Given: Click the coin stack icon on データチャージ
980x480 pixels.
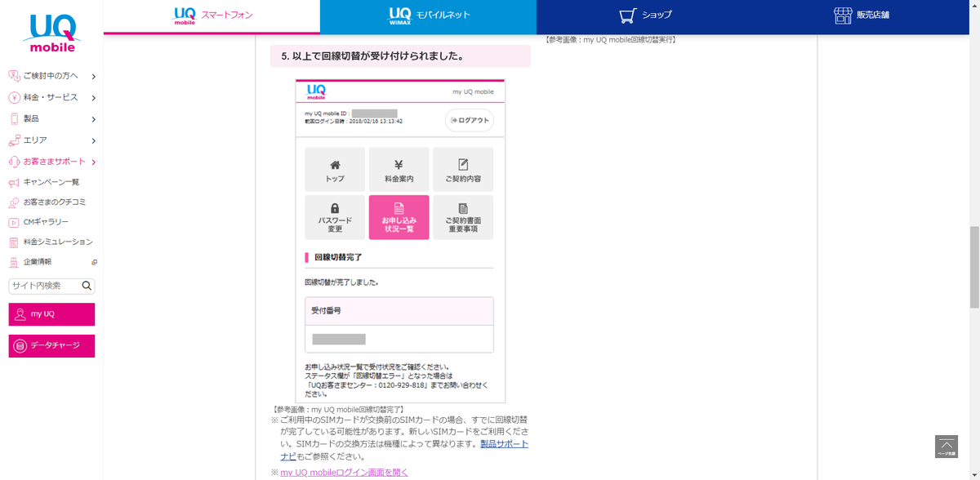Looking at the screenshot, I should point(20,346).
